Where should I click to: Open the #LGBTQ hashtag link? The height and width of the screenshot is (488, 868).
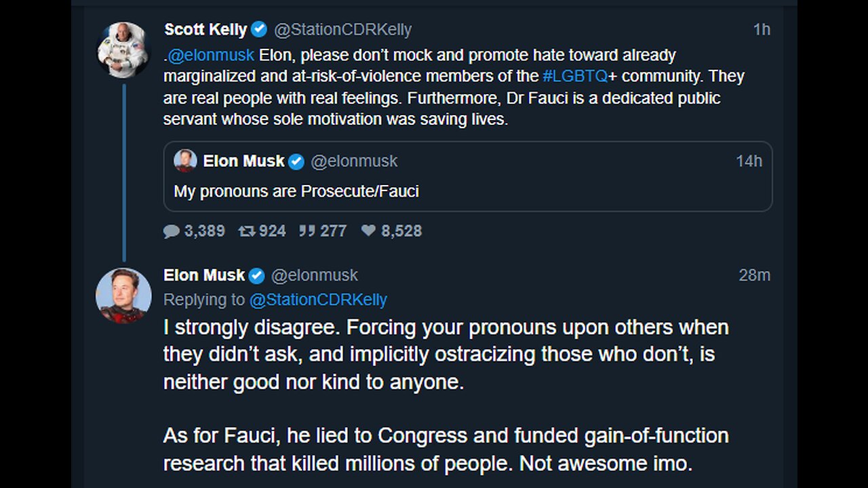574,76
